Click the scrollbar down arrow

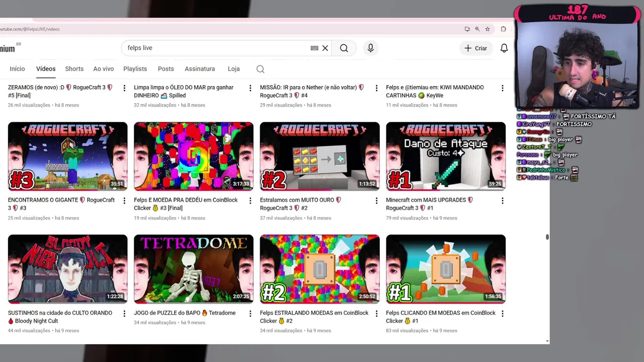(x=547, y=341)
